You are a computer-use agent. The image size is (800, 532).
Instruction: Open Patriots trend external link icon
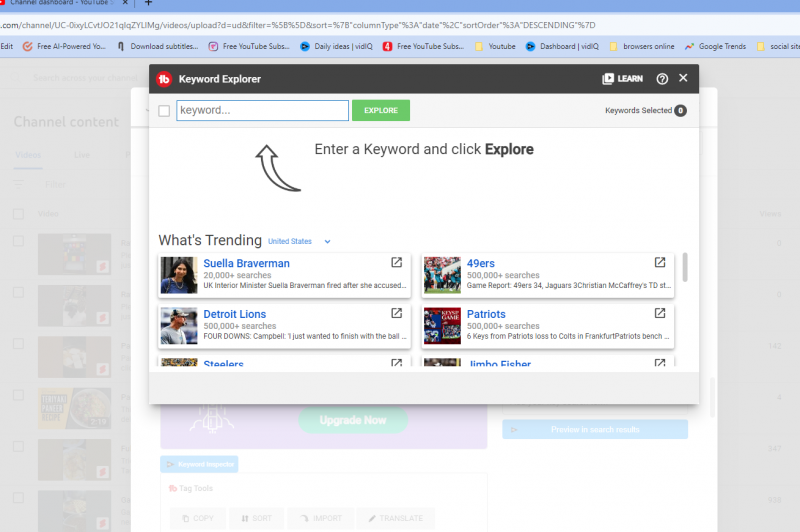click(x=660, y=313)
